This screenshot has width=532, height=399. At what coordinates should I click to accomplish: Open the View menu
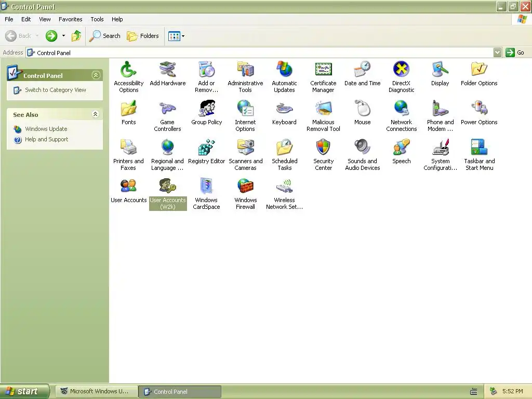pos(45,19)
